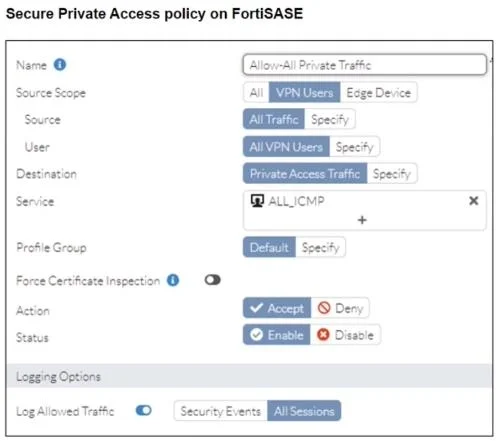Select Specify for the Source field
499x441 pixels.
[x=330, y=119]
